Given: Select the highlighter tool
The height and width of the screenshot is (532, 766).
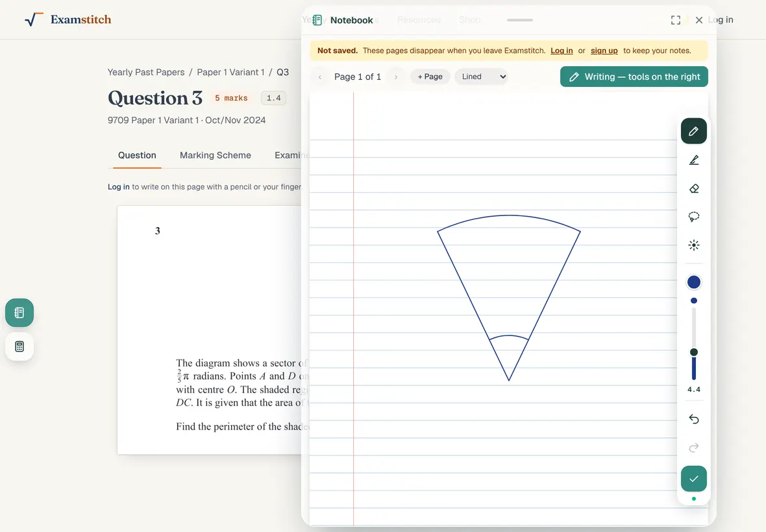Looking at the screenshot, I should point(694,160).
